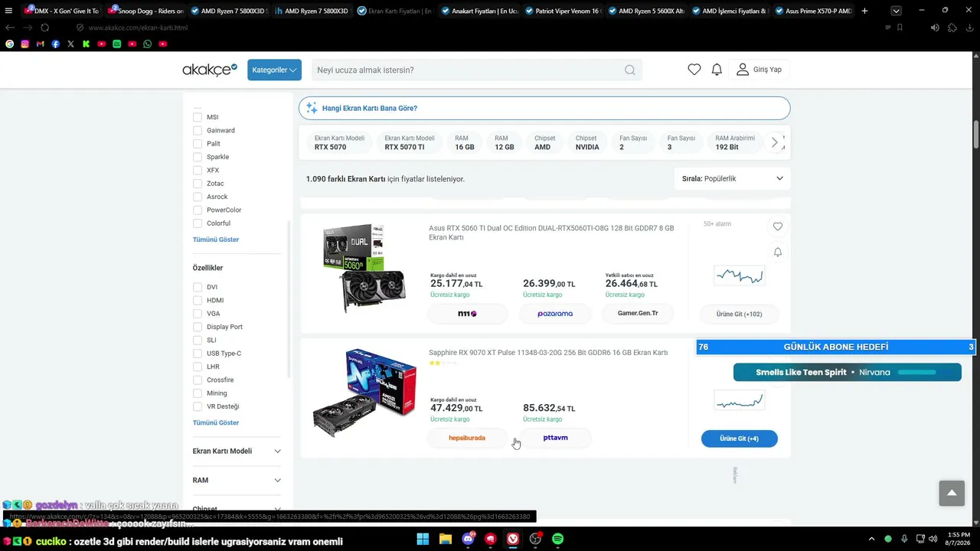Enable the Display Port filter

tap(198, 327)
